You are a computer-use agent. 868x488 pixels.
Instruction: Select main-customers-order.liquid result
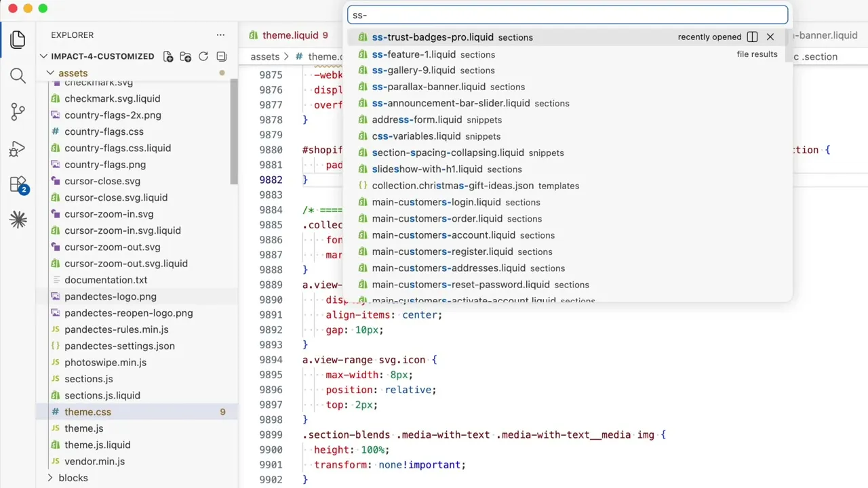[x=568, y=219]
